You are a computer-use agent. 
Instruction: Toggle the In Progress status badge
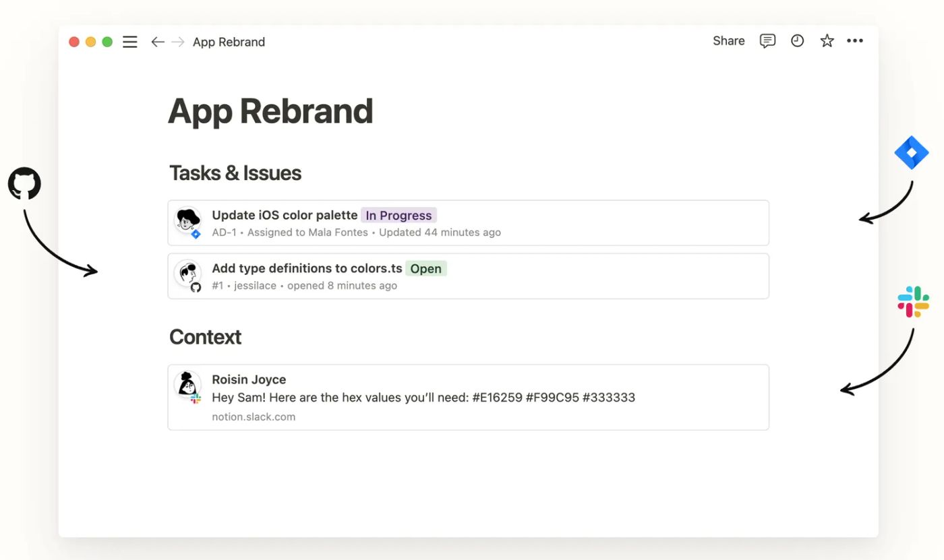(398, 215)
